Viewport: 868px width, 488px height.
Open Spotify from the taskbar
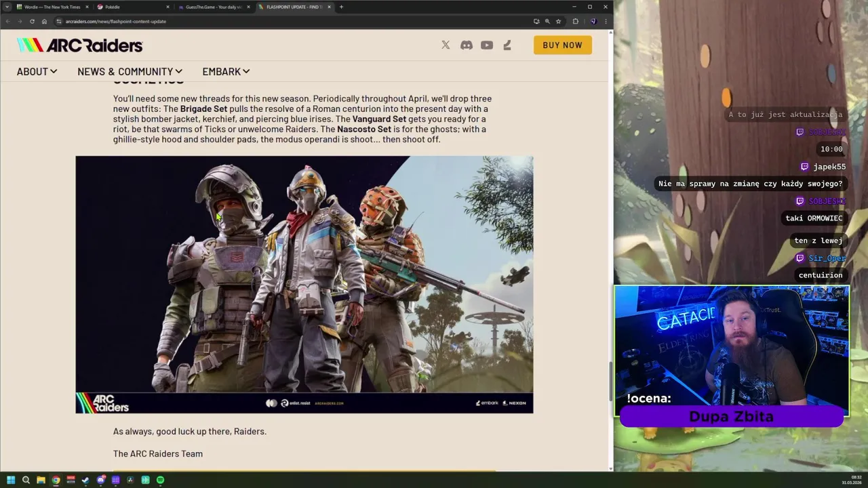pyautogui.click(x=160, y=480)
